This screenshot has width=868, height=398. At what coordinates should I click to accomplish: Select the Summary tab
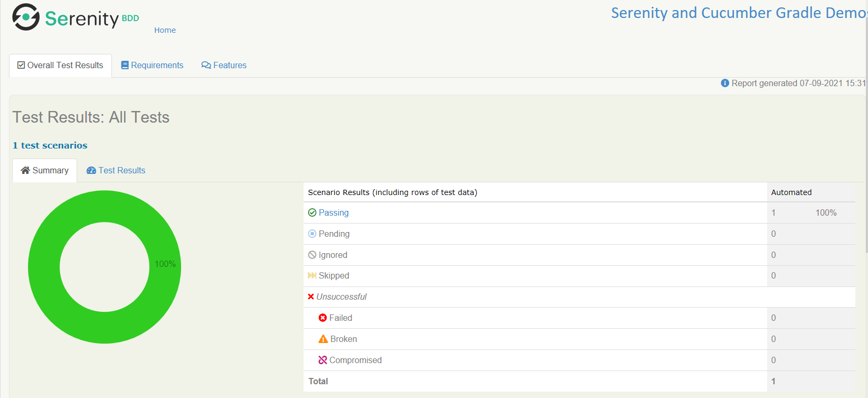(45, 170)
